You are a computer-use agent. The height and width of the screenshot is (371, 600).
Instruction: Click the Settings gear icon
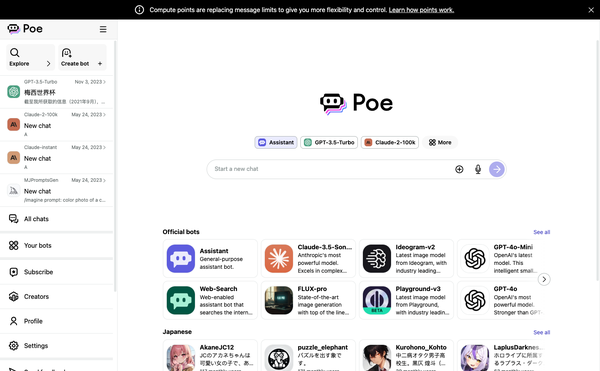point(14,345)
